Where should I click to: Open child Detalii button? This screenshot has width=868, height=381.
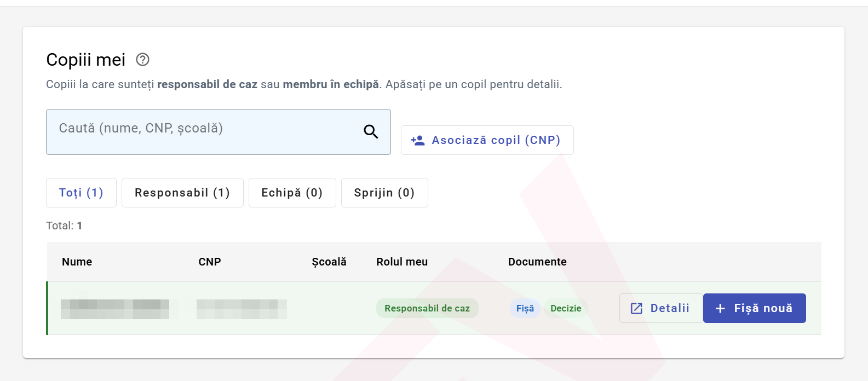coord(660,308)
